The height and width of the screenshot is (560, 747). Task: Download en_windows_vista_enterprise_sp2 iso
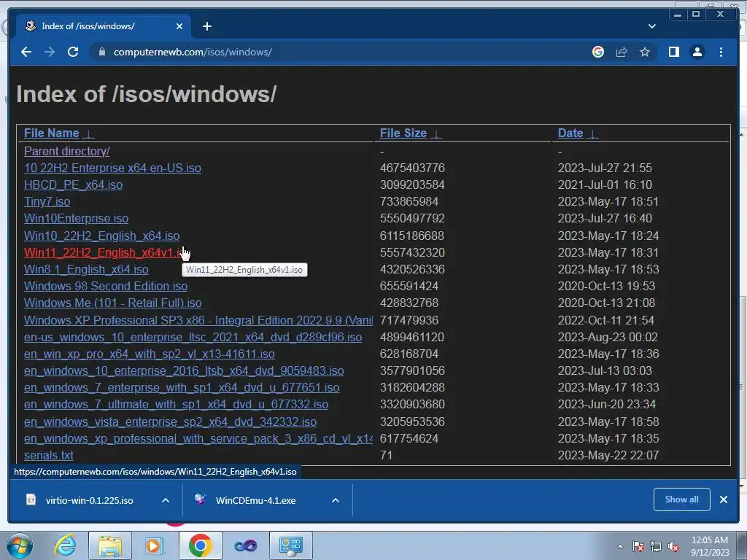coord(171,422)
